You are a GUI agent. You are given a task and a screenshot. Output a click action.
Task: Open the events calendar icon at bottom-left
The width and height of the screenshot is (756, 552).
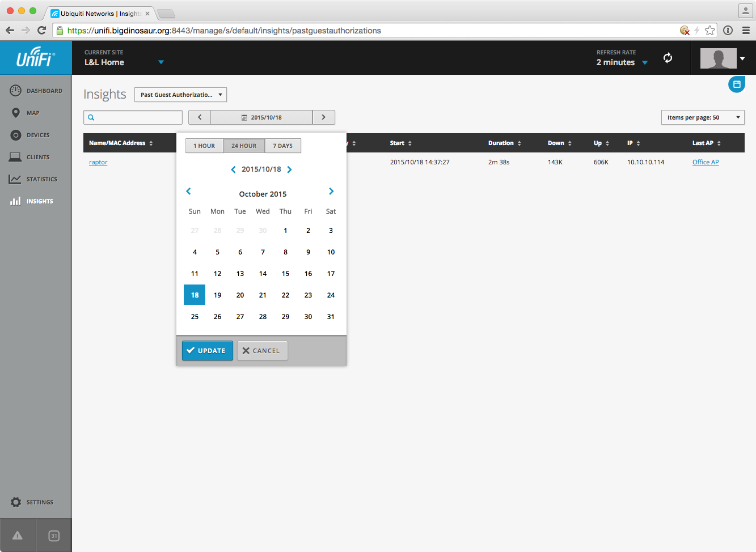(54, 536)
